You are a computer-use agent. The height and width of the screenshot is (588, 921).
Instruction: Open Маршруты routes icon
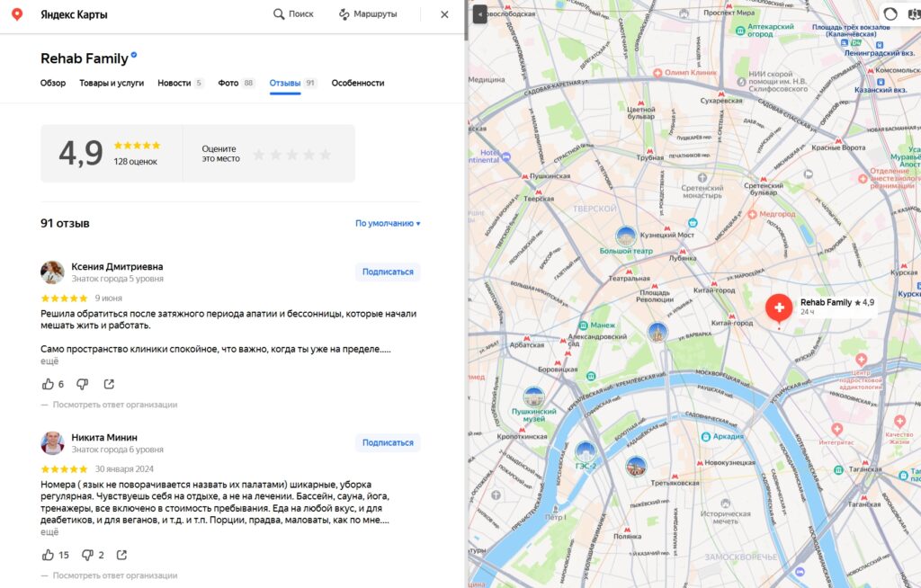[x=344, y=14]
